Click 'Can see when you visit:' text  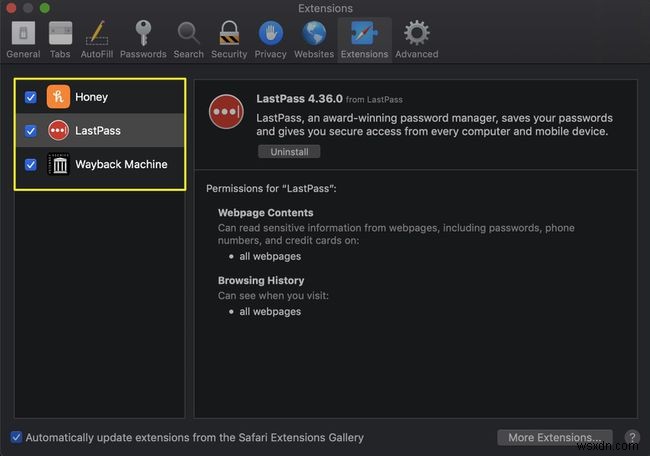pyautogui.click(x=273, y=296)
